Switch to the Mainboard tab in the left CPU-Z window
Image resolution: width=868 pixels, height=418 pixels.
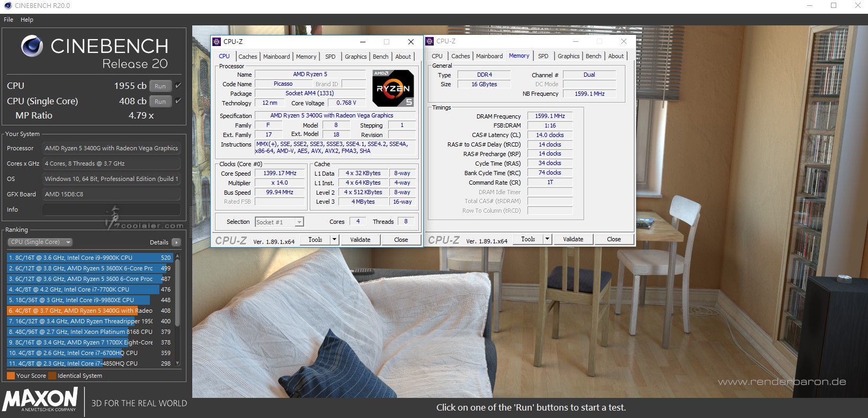pos(276,57)
